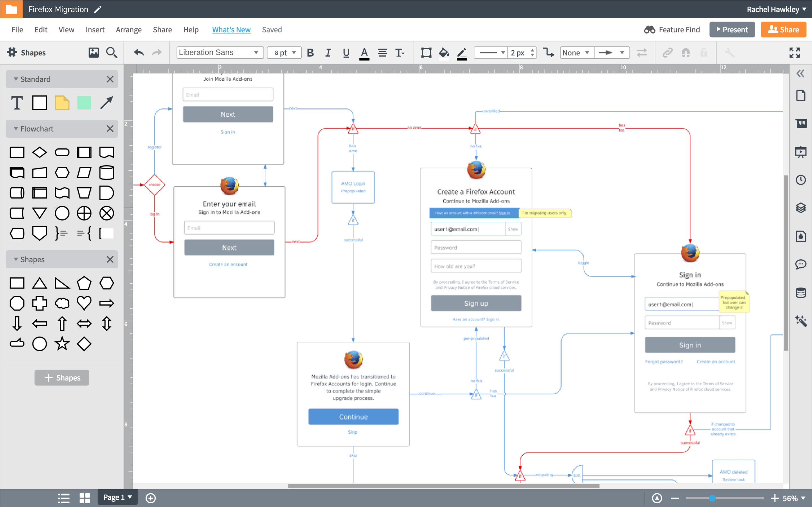This screenshot has height=507, width=812.
Task: Select the fill color paint bucket
Action: tap(443, 53)
